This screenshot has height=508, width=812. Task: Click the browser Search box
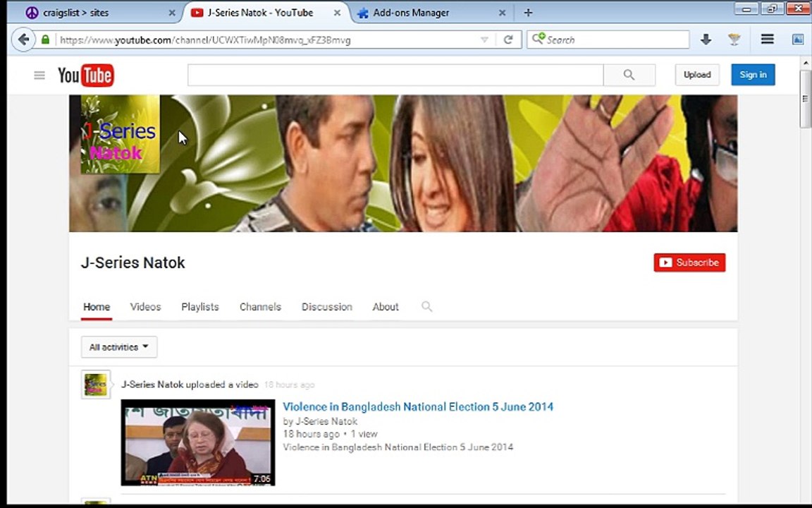(608, 40)
